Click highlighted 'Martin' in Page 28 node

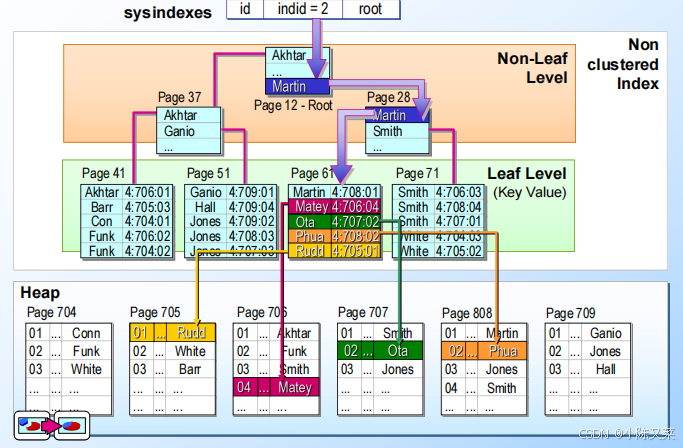coord(397,115)
